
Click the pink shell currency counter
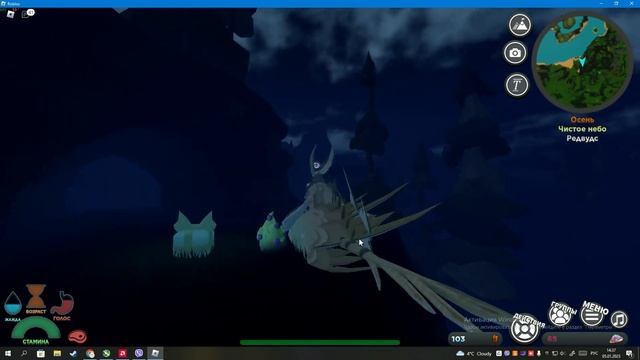tap(585, 339)
